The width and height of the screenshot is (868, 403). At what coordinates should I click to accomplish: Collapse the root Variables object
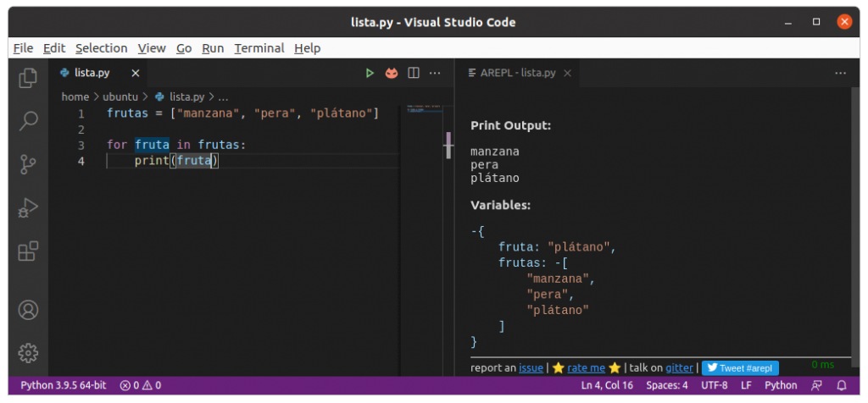473,231
